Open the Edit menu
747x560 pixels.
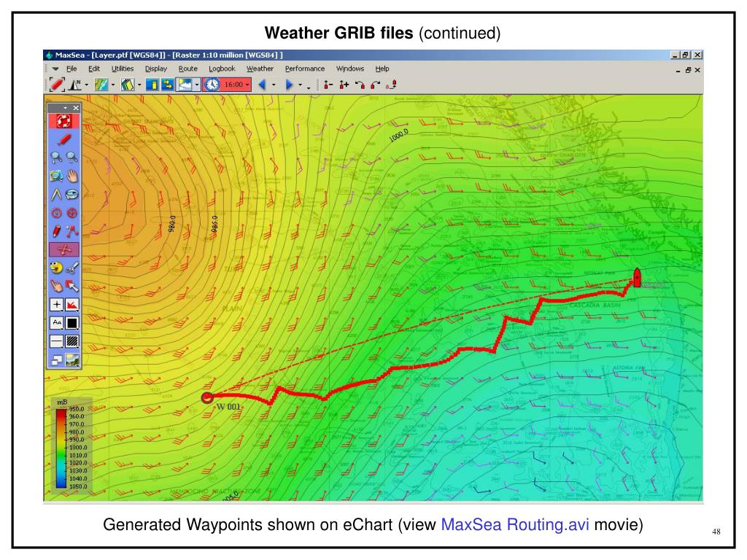(x=94, y=69)
